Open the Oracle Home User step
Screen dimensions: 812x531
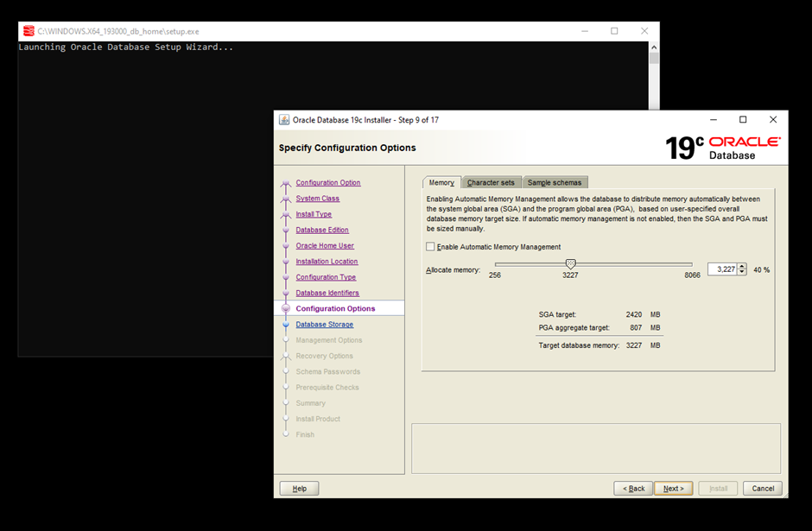[325, 246]
